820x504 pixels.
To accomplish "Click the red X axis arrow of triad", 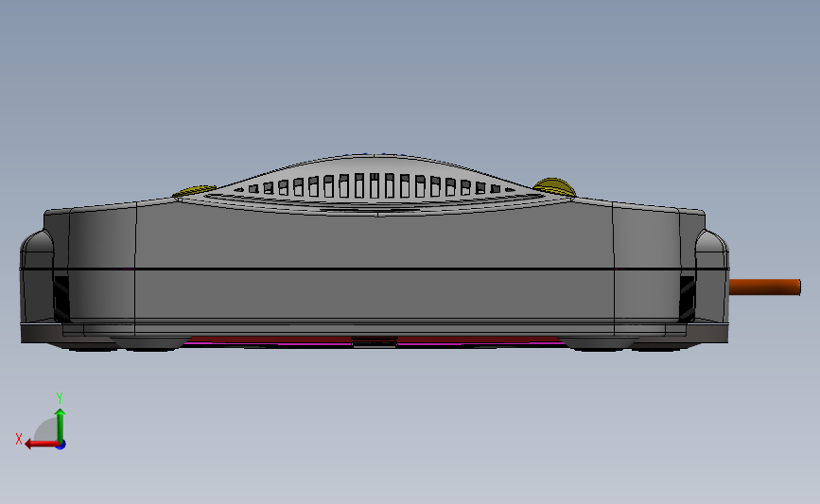I will point(42,444).
